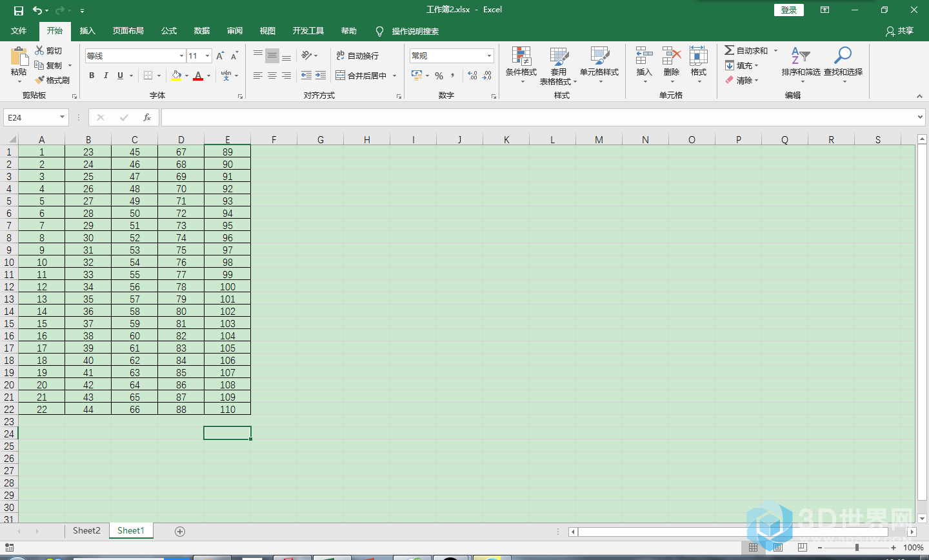
Task: Collapse the ribbon with the arrow
Action: pos(919,96)
